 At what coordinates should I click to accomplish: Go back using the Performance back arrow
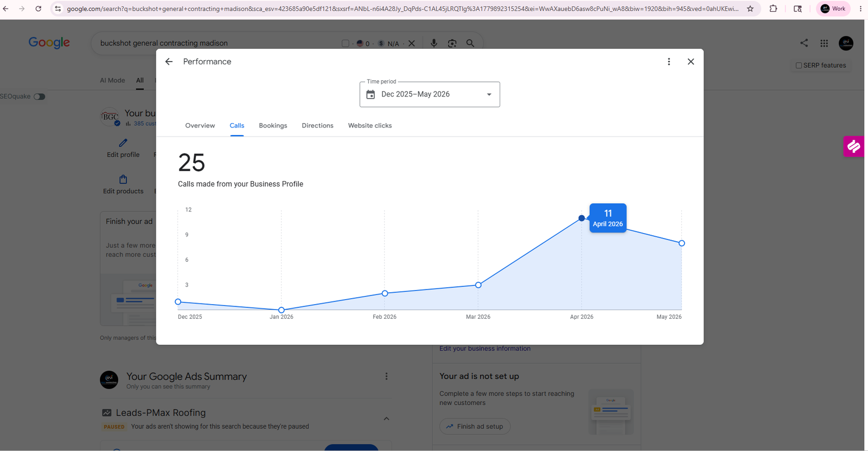coord(169,62)
